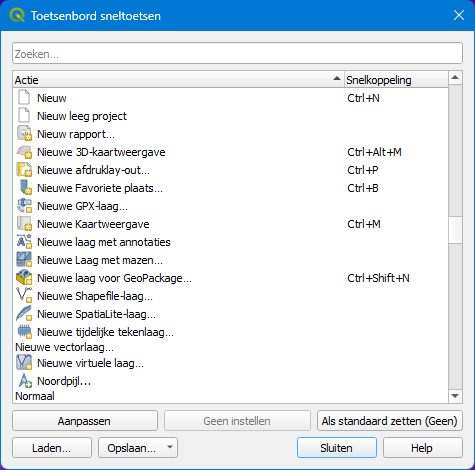Image resolution: width=475 pixels, height=470 pixels.
Task: Click the Aanpassen button
Action: [x=85, y=421]
